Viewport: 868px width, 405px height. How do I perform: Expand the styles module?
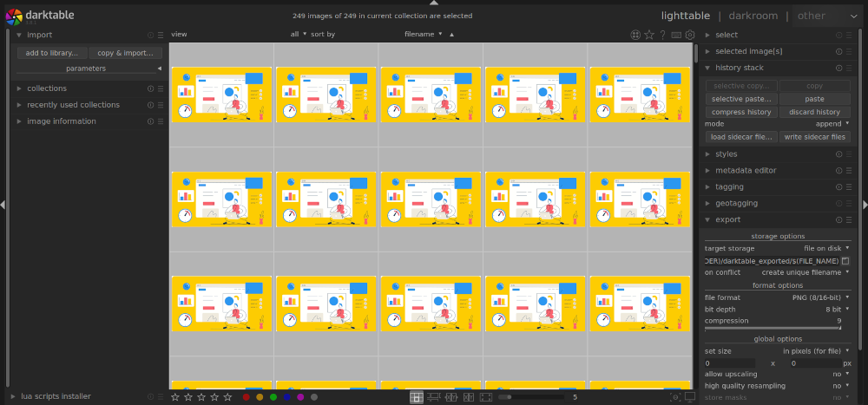[727, 154]
